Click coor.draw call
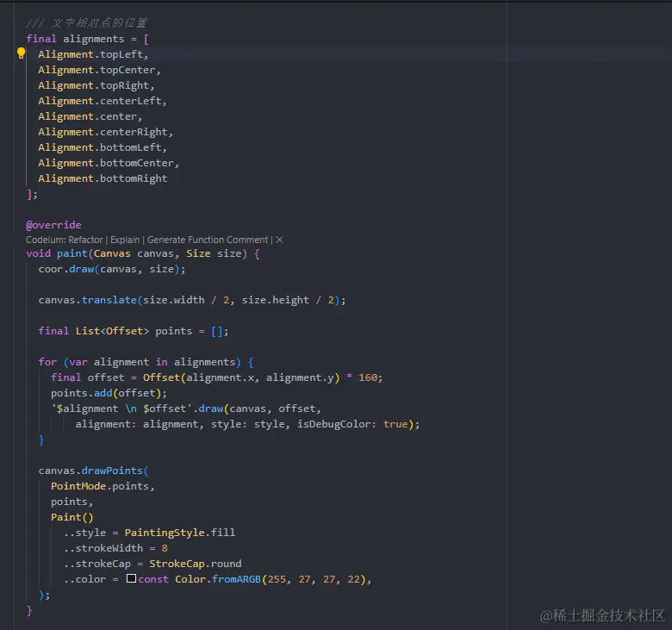 [x=112, y=269]
